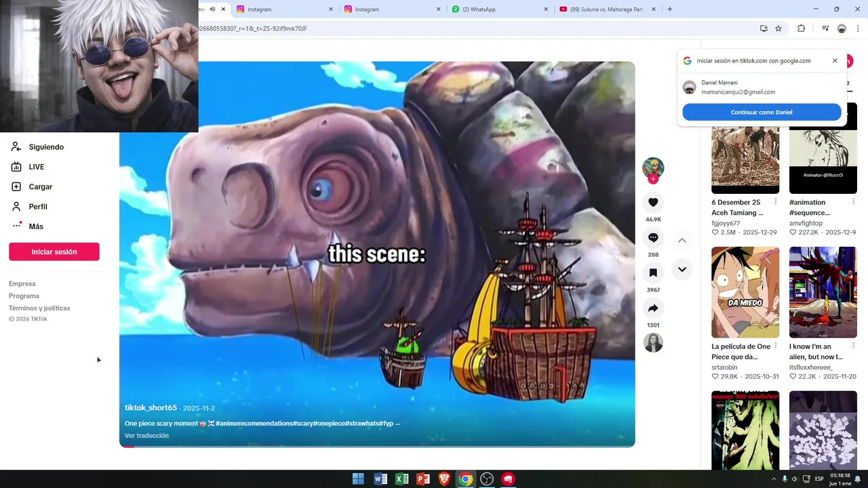
Task: Close the first Instagram tab
Action: coord(331,9)
